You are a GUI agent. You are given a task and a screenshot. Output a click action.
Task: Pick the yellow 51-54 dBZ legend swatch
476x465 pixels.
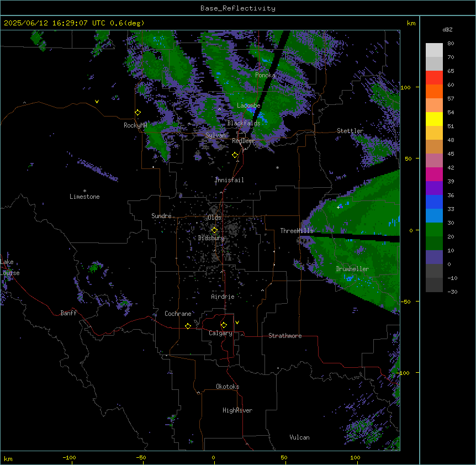pos(434,119)
